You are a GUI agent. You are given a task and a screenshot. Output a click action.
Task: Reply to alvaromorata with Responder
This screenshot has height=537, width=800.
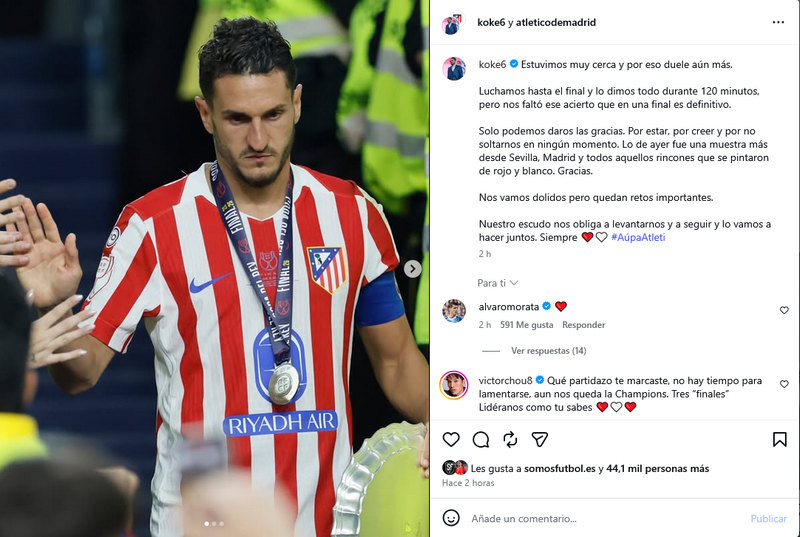(584, 325)
